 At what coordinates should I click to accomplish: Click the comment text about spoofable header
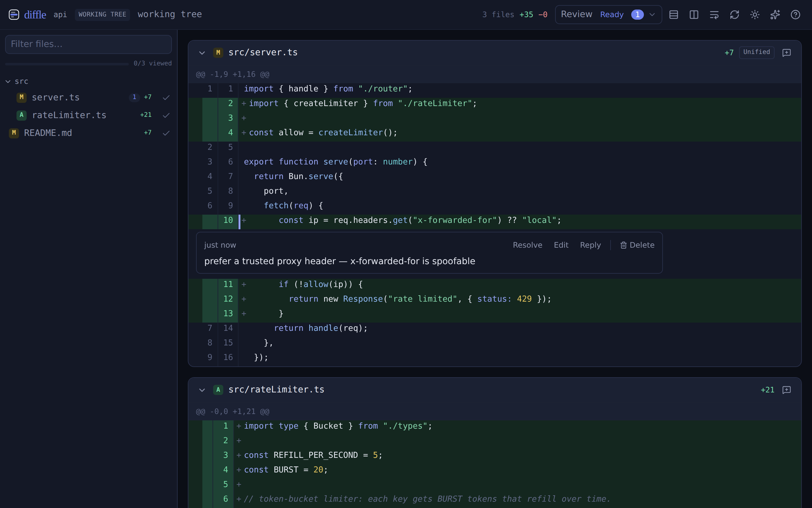click(x=340, y=261)
